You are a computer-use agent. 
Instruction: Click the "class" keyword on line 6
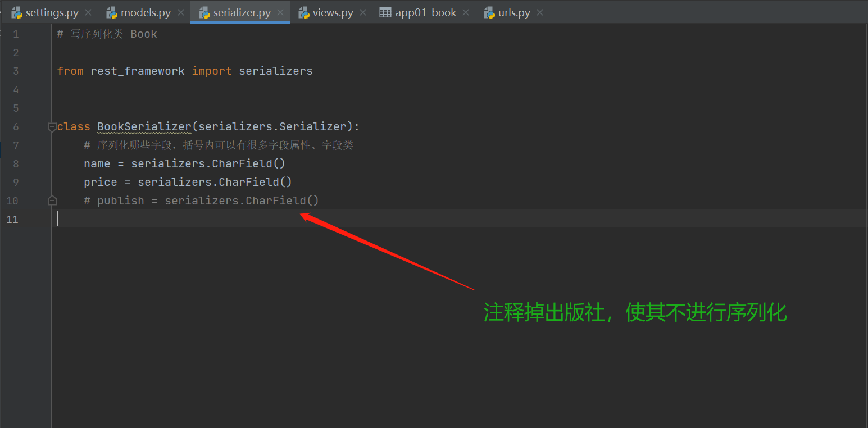point(74,126)
